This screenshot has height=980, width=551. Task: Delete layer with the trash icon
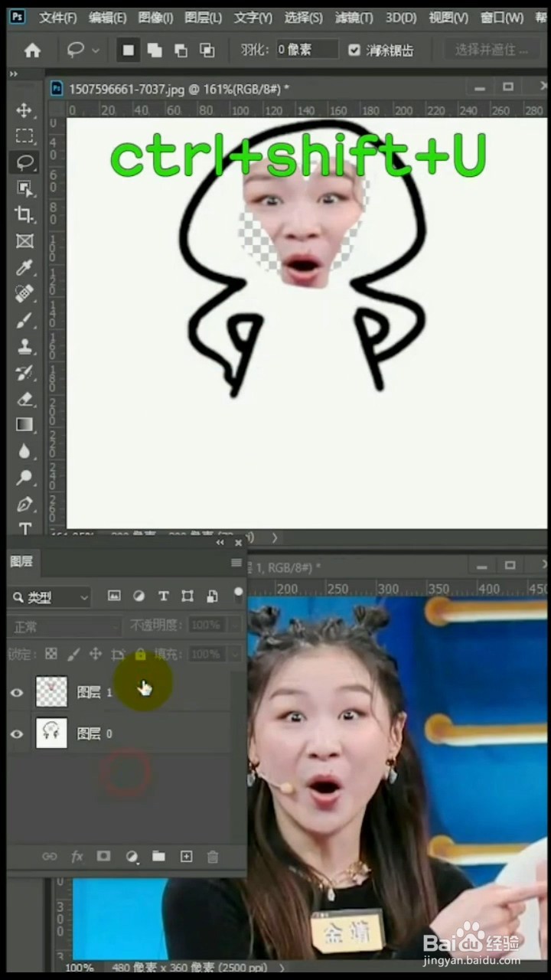click(x=213, y=857)
